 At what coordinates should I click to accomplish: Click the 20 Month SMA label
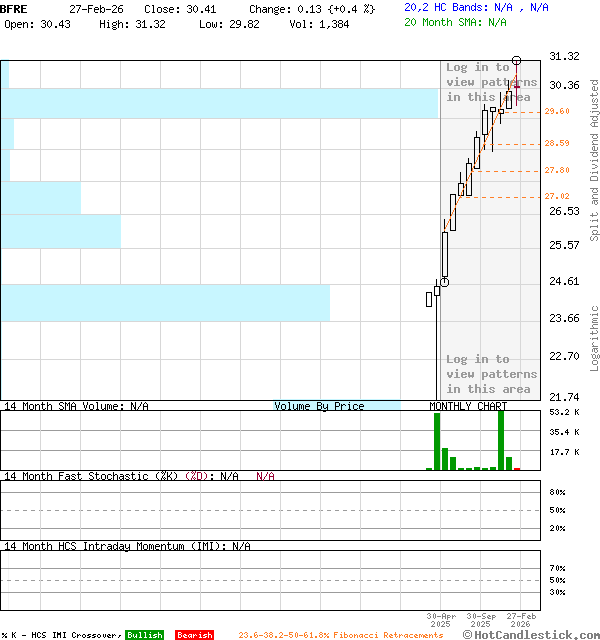[444, 22]
